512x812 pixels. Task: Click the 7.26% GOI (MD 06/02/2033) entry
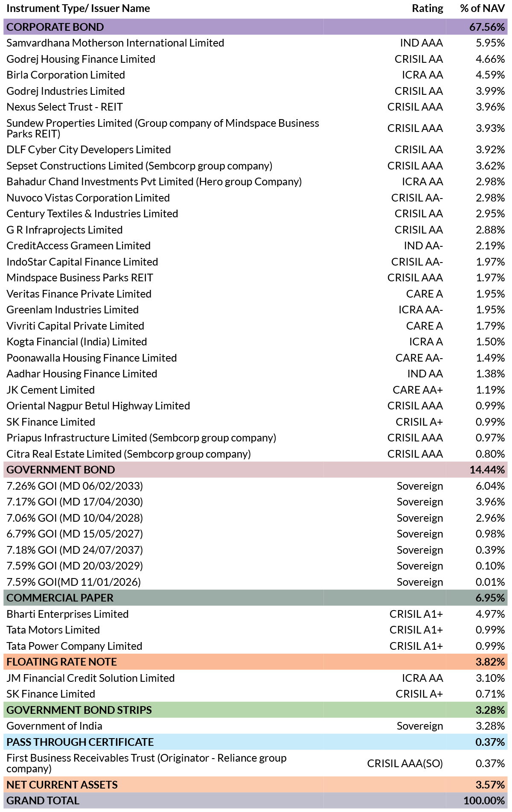pos(75,486)
